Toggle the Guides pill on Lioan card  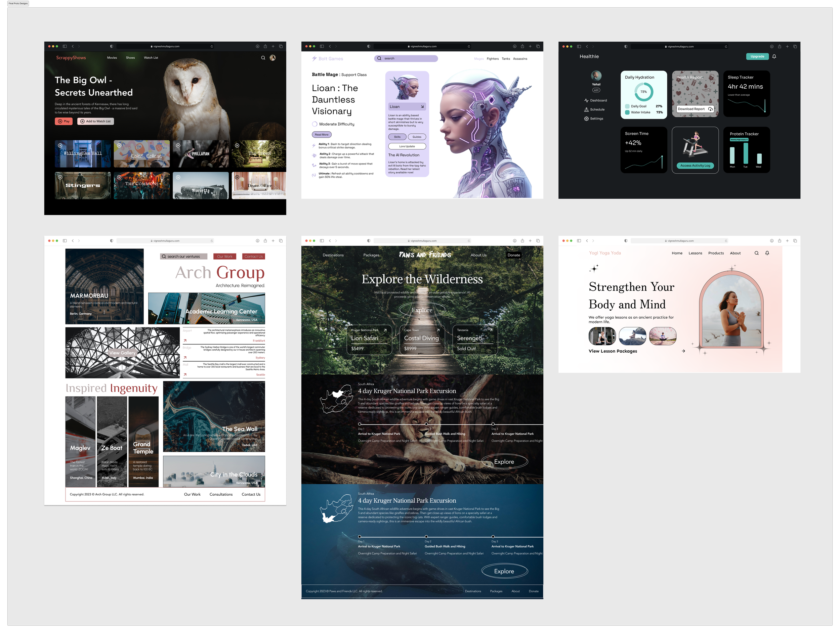coord(417,137)
